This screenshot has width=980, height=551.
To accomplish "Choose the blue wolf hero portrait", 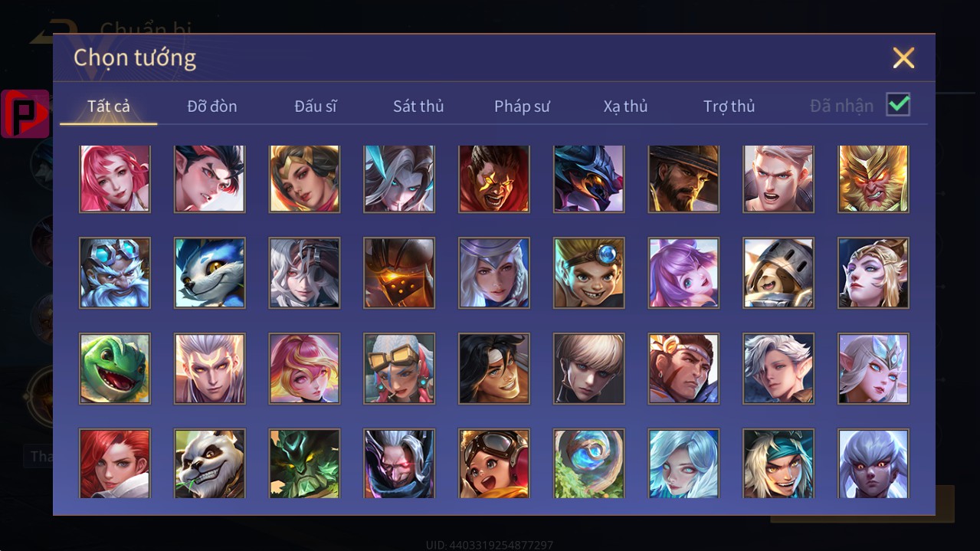I will tap(210, 273).
